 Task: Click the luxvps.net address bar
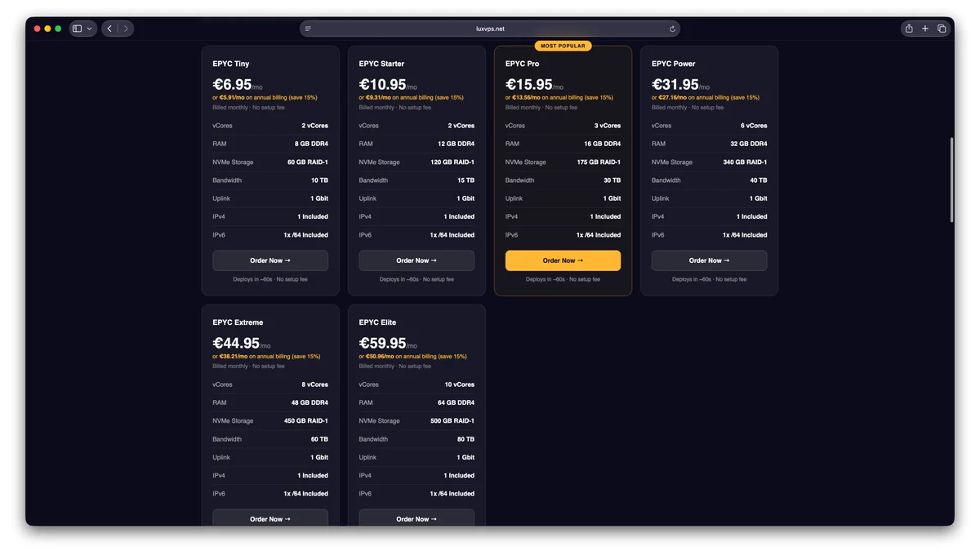pos(490,29)
